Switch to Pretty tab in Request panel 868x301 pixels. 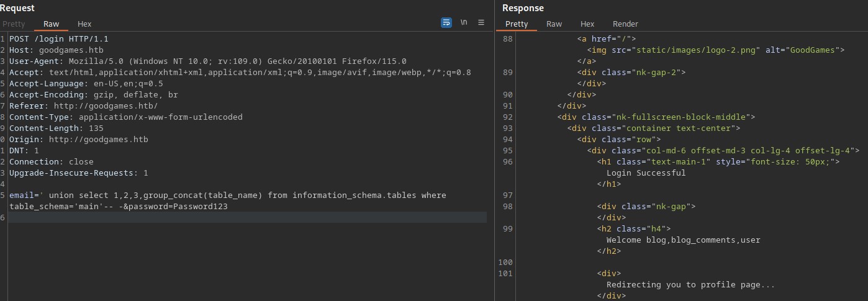14,24
